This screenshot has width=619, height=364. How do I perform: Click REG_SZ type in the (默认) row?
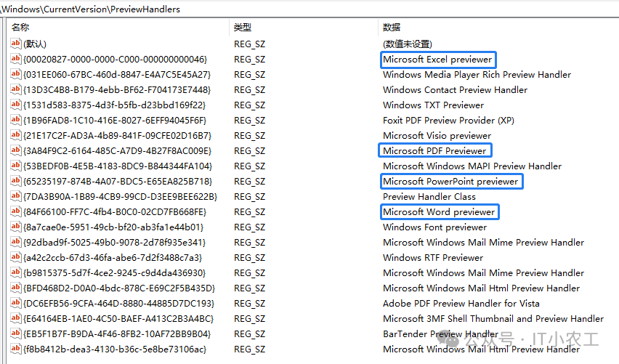tap(249, 44)
